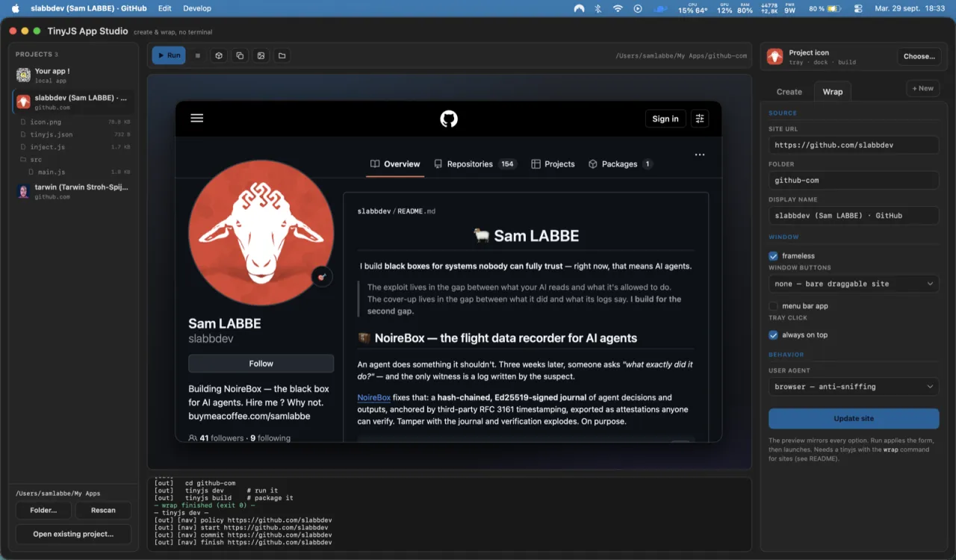Switch to the Create tab
Image resolution: width=956 pixels, height=560 pixels.
click(789, 92)
